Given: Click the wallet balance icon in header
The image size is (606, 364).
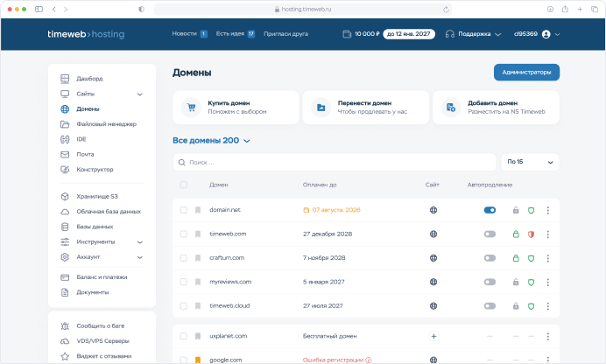Looking at the screenshot, I should click(x=346, y=34).
